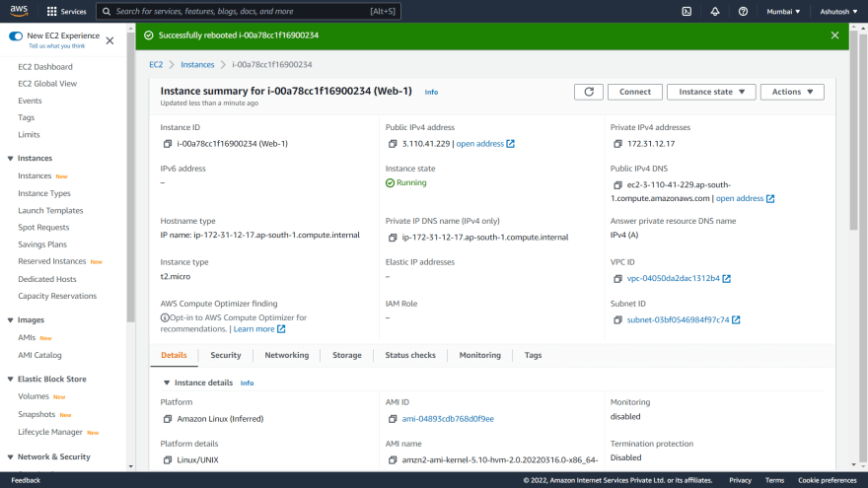Click the sidebar vertical scrollbar
Image resolution: width=868 pixels, height=488 pixels.
pos(130,177)
